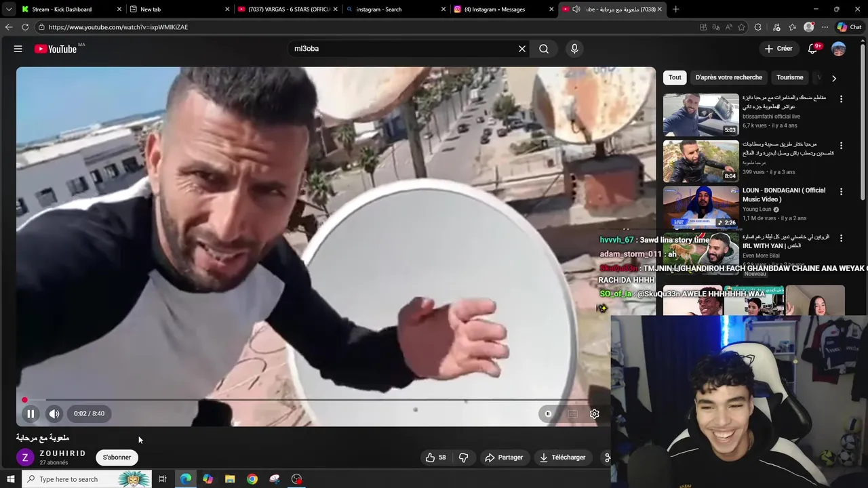The image size is (868, 488).
Task: Mute the video volume
Action: [x=54, y=413]
